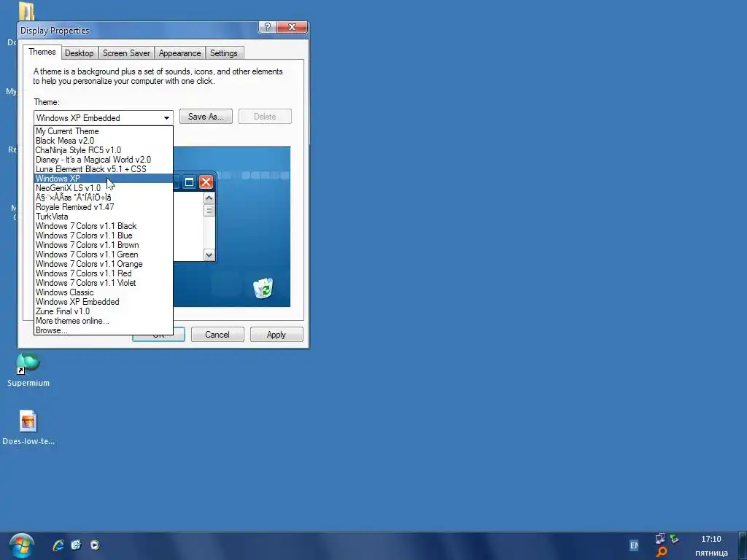Choose the NeoGeniX LS v1.0 theme
The width and height of the screenshot is (747, 560).
pos(104,188)
